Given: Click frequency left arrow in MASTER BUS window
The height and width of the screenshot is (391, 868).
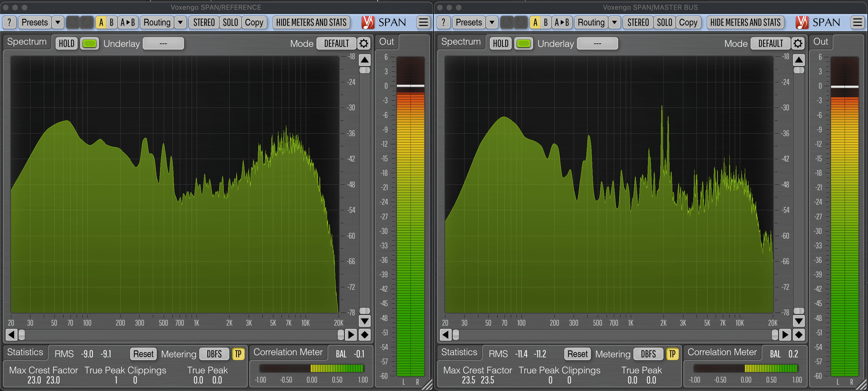Looking at the screenshot, I should pyautogui.click(x=445, y=335).
